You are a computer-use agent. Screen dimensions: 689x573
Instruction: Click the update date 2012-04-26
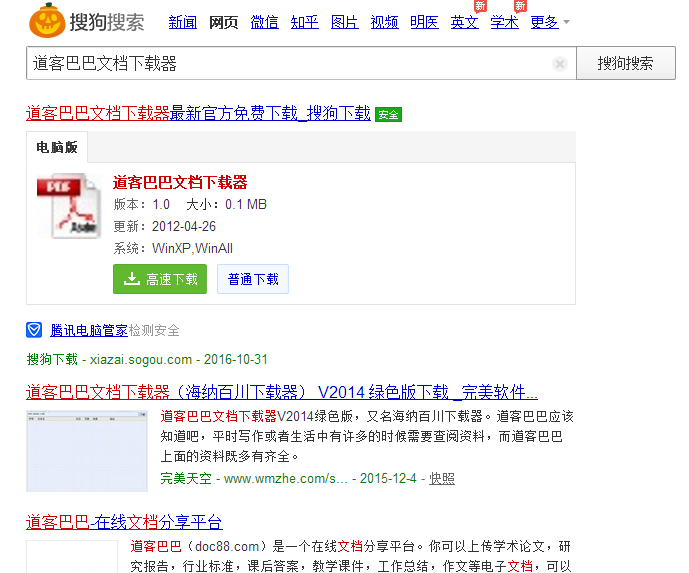tap(184, 226)
